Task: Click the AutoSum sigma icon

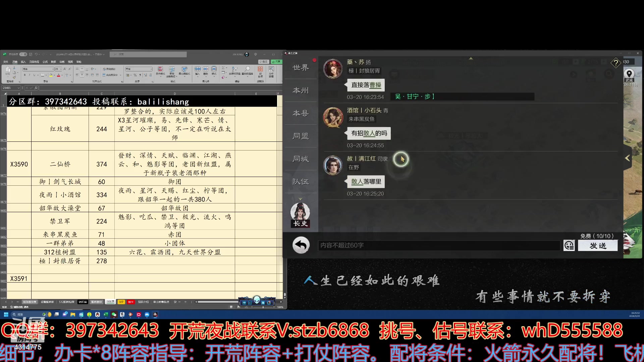Action: [x=223, y=68]
